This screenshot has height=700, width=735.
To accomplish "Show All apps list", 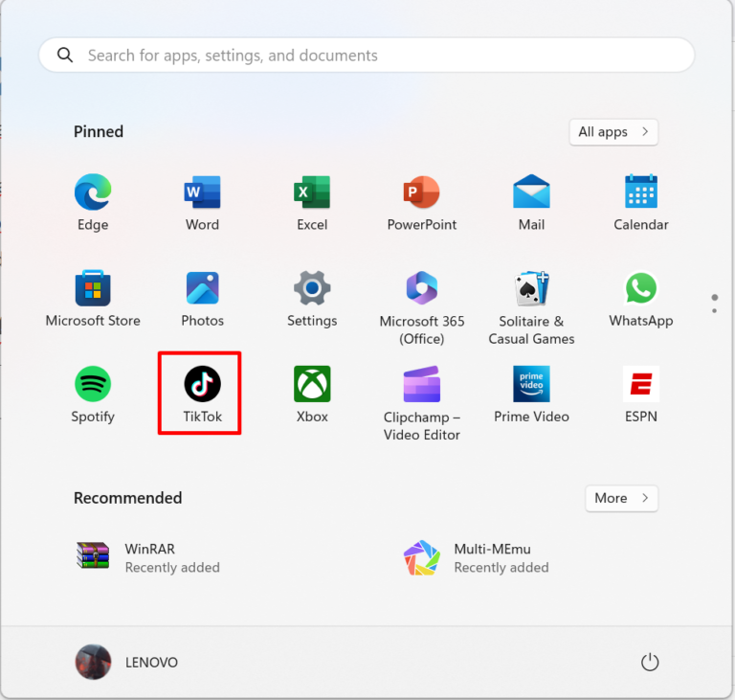I will [613, 132].
